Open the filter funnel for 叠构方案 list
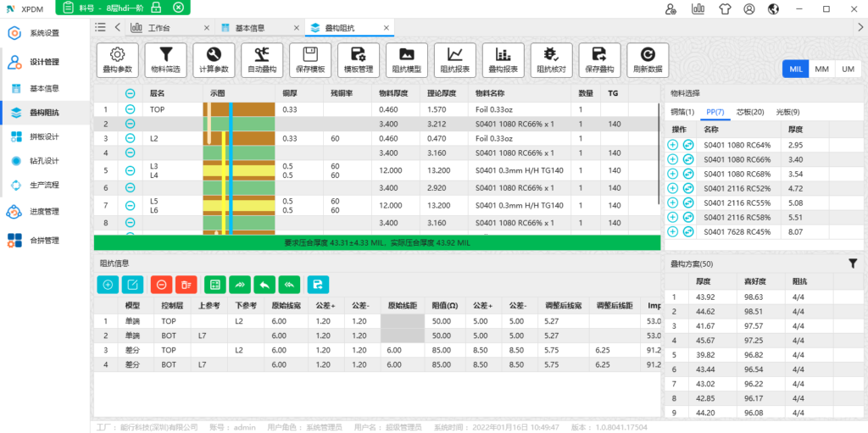The width and height of the screenshot is (868, 433). tap(853, 264)
